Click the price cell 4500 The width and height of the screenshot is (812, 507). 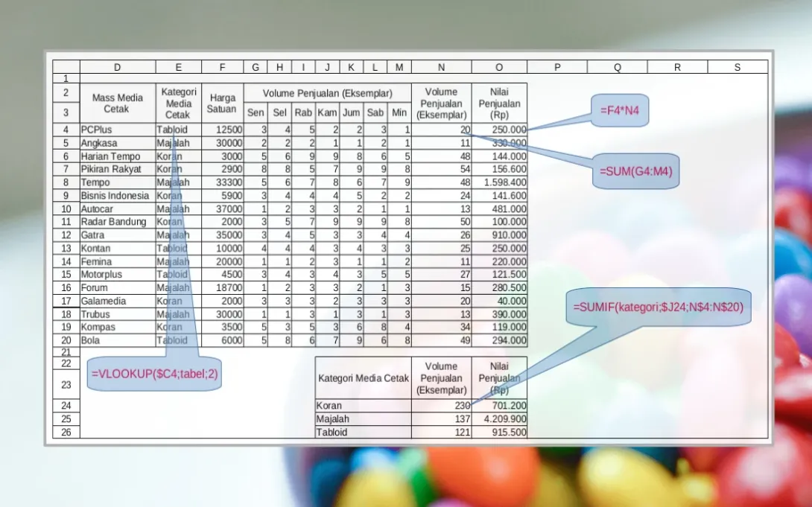(x=222, y=275)
